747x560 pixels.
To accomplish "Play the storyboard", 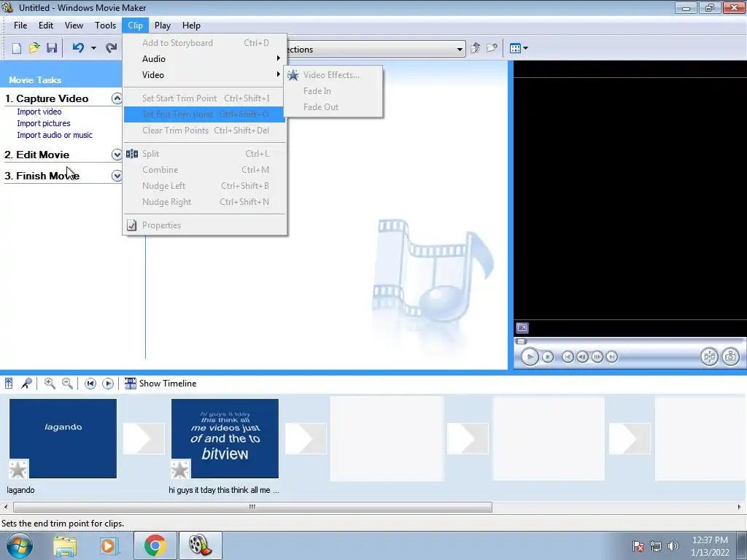I will click(x=108, y=384).
